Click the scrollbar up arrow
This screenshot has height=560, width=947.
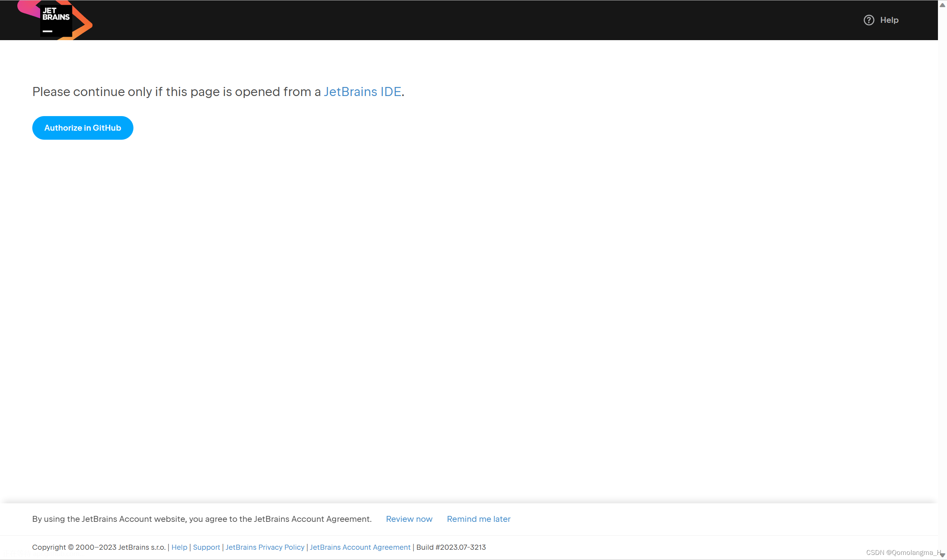(942, 5)
